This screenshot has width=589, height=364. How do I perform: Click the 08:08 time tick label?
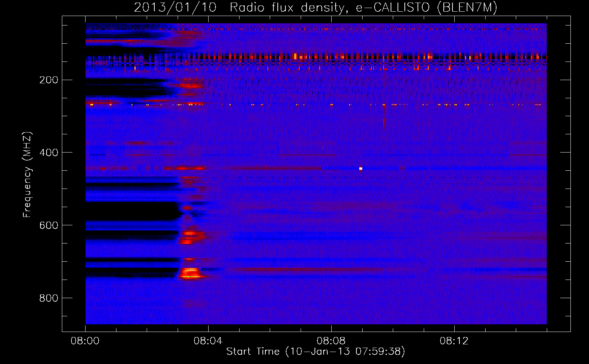[331, 341]
